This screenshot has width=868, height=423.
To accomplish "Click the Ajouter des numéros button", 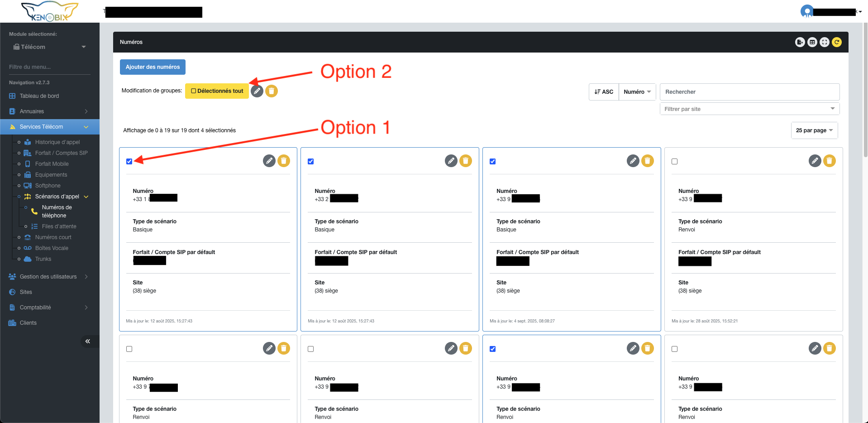I will coord(153,67).
